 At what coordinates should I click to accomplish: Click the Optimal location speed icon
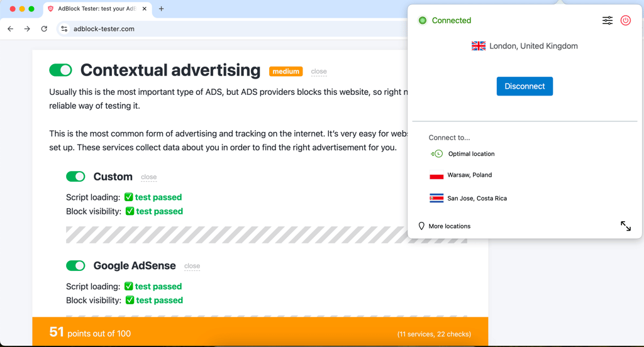tap(436, 153)
